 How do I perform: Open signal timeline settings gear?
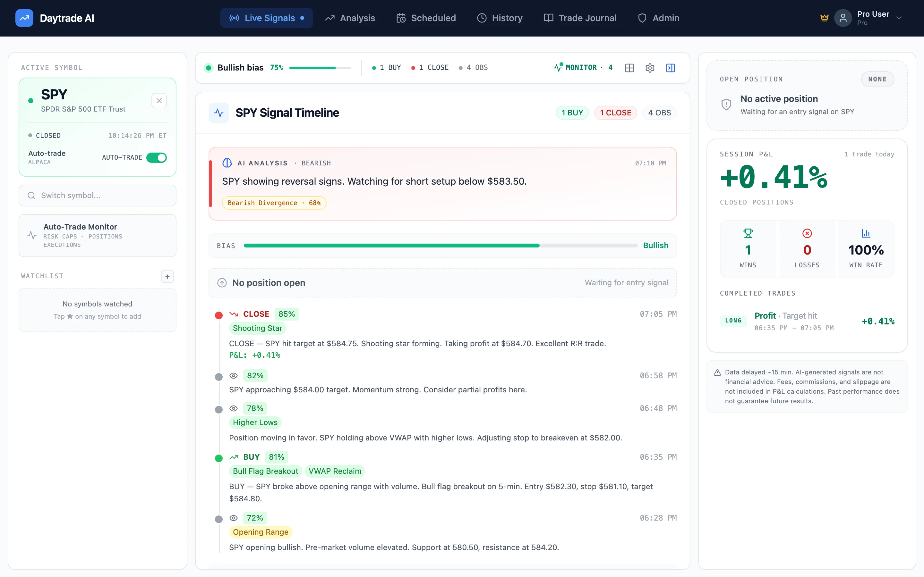(649, 68)
